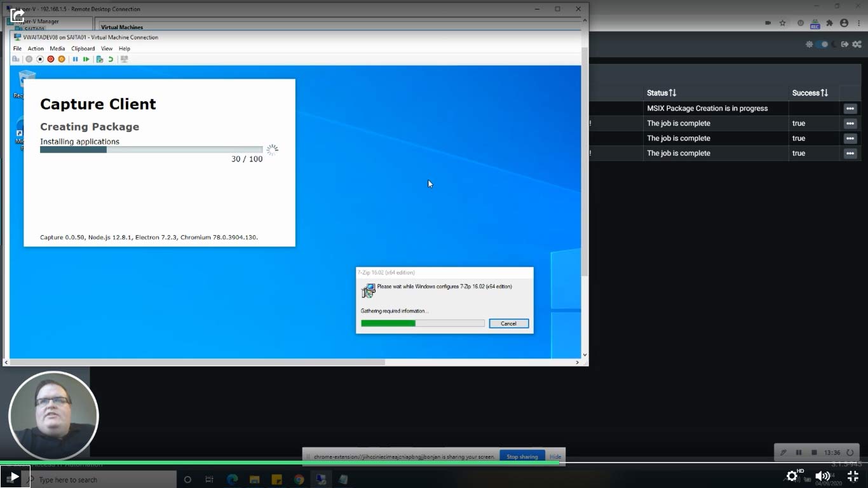Click the orange Save state icon
Image resolution: width=868 pixels, height=488 pixels.
[x=62, y=59]
